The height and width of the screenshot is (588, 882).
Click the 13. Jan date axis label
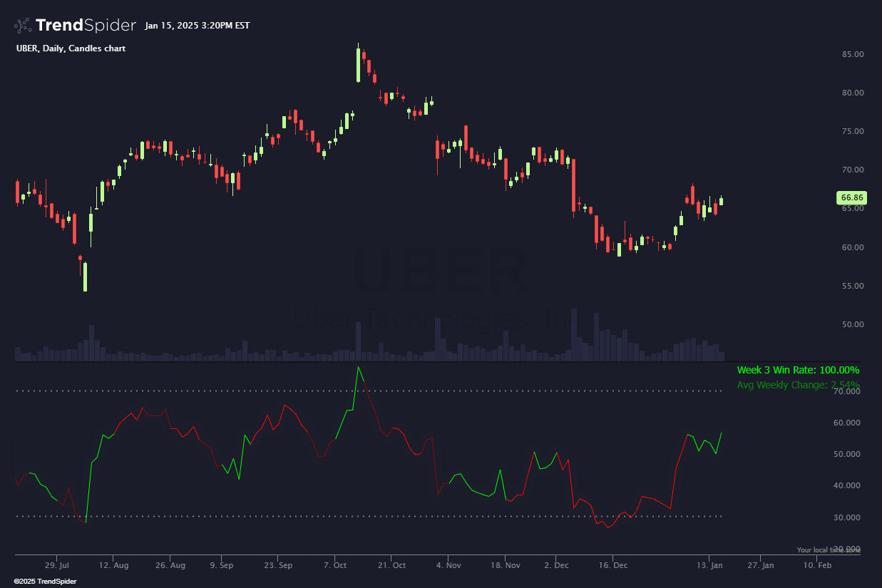[x=709, y=565]
